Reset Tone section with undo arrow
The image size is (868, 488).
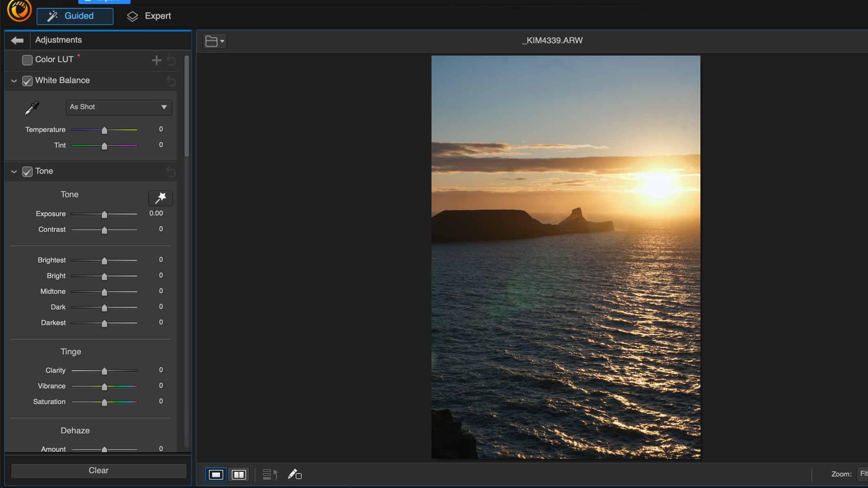coord(171,172)
